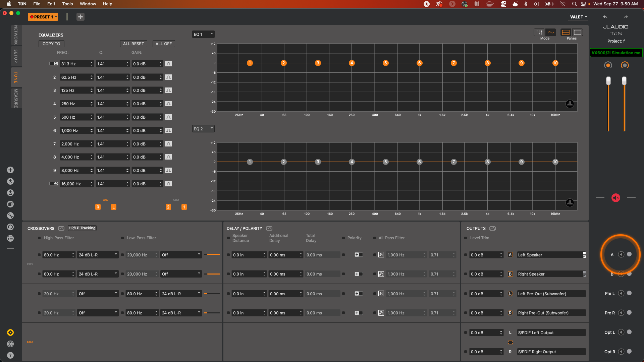
Task: Open the help question mark icon
Action: 10,355
